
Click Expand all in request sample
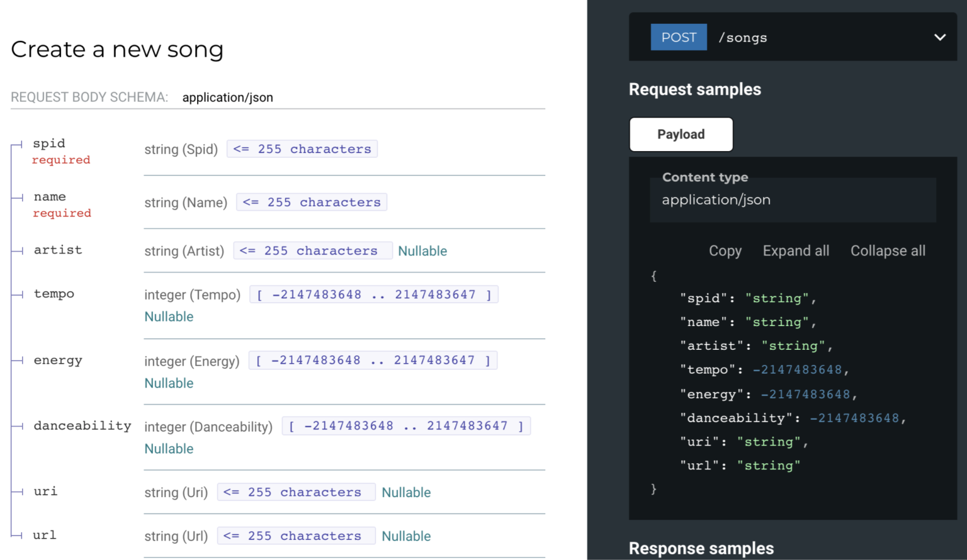(x=795, y=251)
